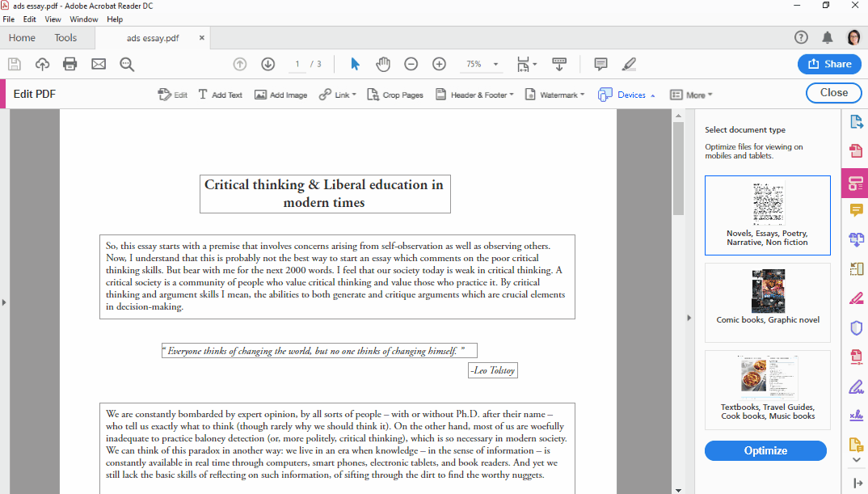
Task: Close the ads essay.pdf tab
Action: [201, 38]
